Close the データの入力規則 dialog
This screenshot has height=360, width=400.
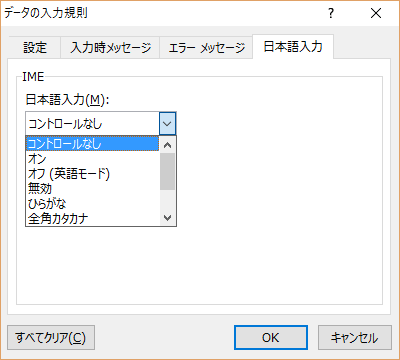click(376, 13)
